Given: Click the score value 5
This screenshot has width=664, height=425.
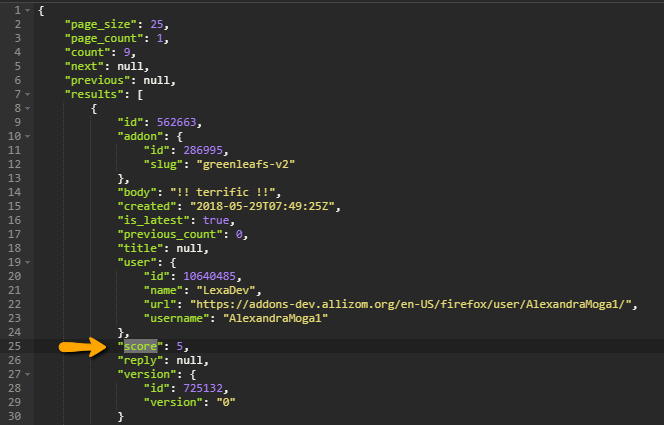Looking at the screenshot, I should click(180, 346).
